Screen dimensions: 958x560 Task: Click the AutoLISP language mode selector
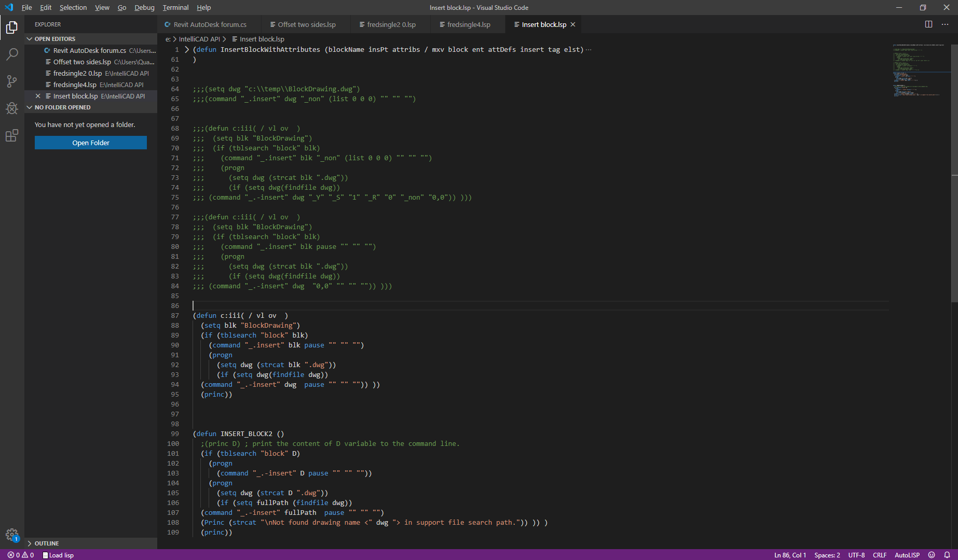[907, 555]
